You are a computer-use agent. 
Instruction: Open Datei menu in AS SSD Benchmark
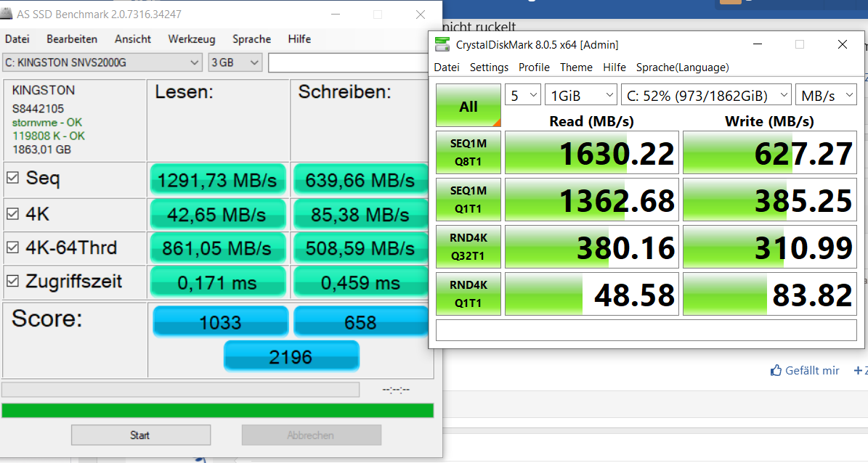17,38
